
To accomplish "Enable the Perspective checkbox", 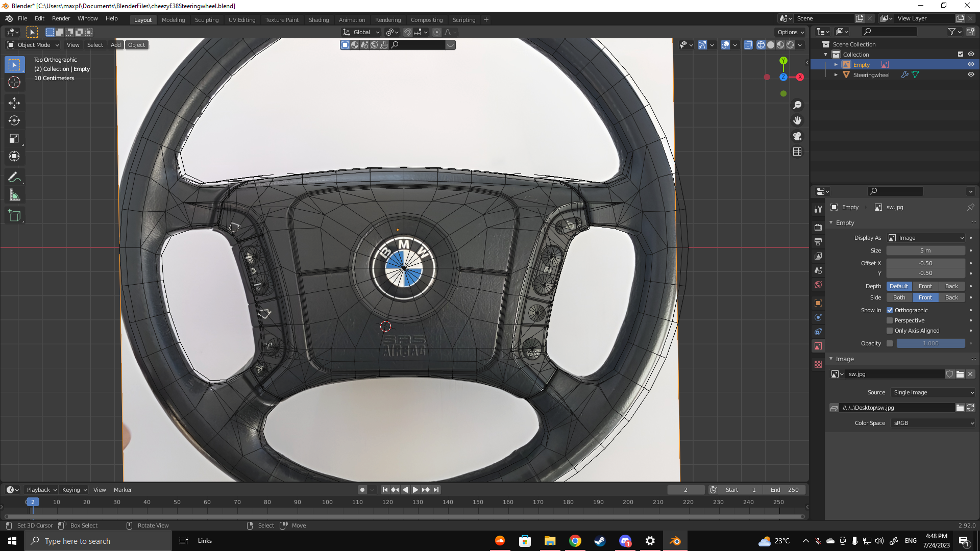I will [890, 320].
